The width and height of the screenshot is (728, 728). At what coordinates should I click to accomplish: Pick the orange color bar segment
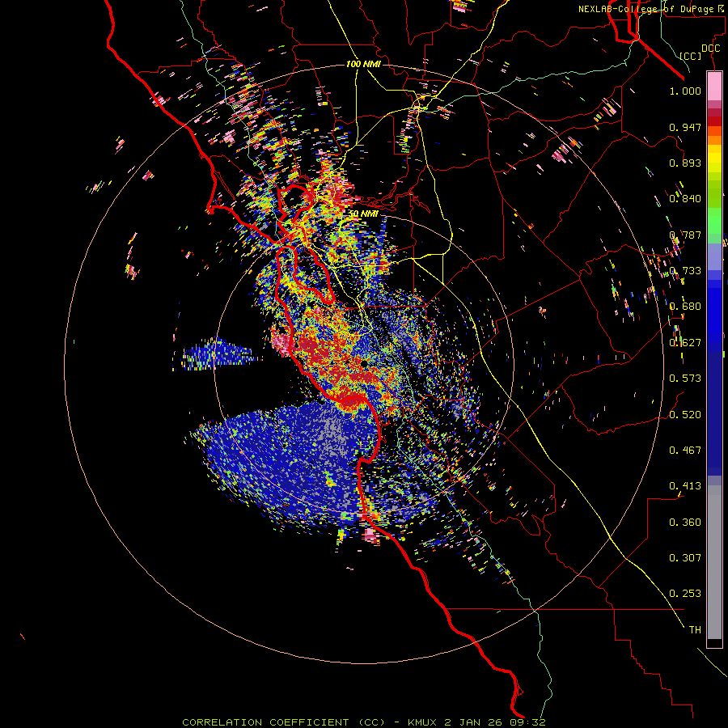tap(714, 140)
